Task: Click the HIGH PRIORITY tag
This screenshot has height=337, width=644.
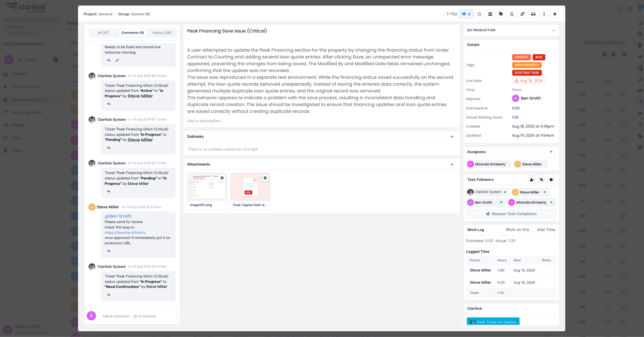Action: click(x=526, y=65)
